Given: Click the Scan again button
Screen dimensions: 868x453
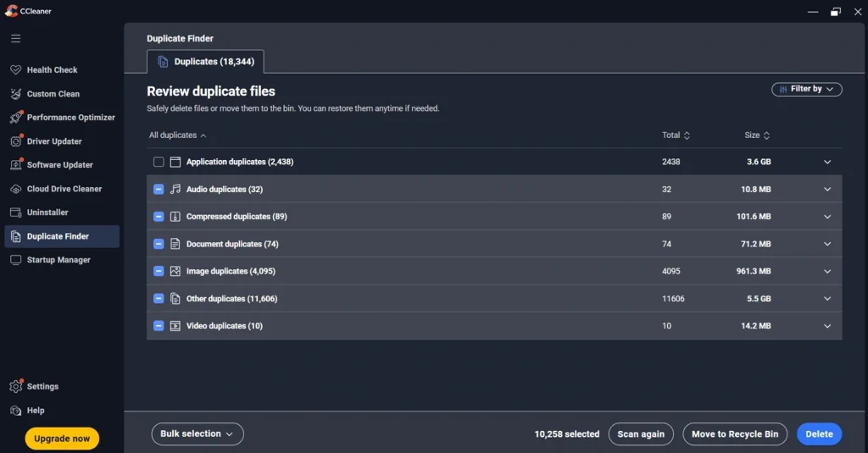Looking at the screenshot, I should (x=641, y=434).
